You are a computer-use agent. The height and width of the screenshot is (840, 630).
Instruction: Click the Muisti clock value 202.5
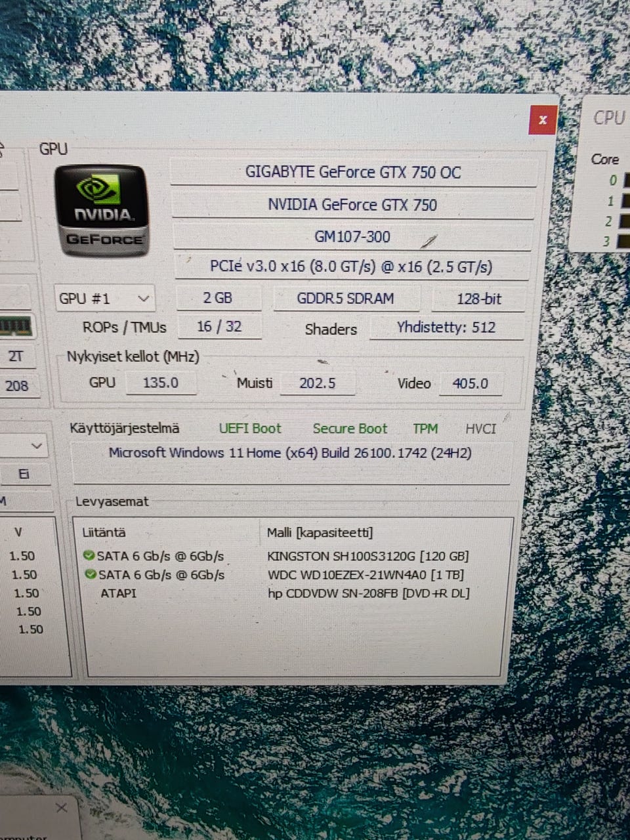coord(318,383)
